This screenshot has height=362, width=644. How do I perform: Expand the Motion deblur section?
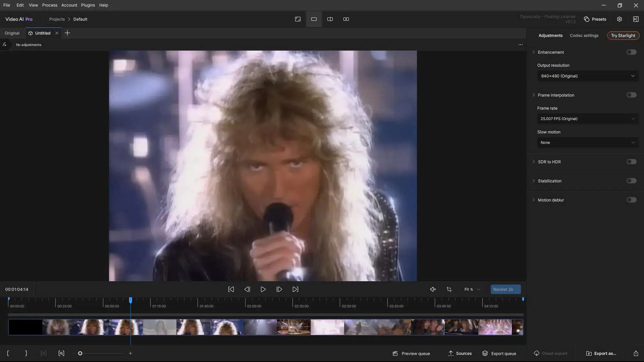(x=534, y=200)
